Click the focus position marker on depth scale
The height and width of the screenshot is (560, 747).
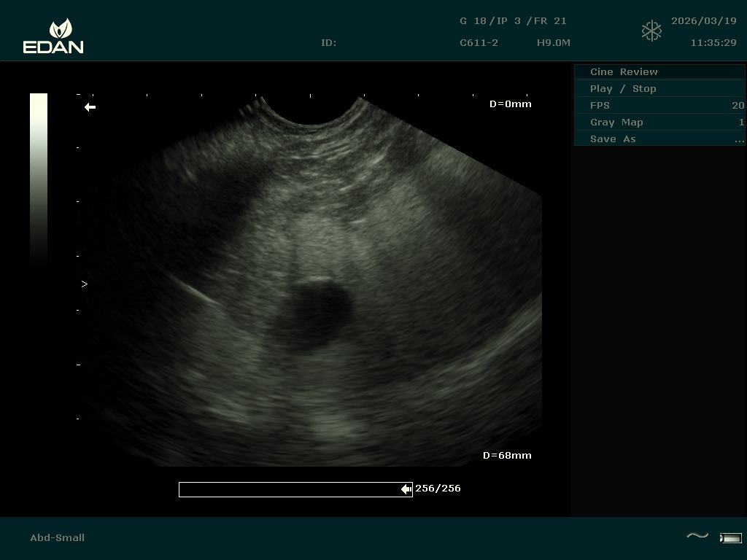[85, 284]
